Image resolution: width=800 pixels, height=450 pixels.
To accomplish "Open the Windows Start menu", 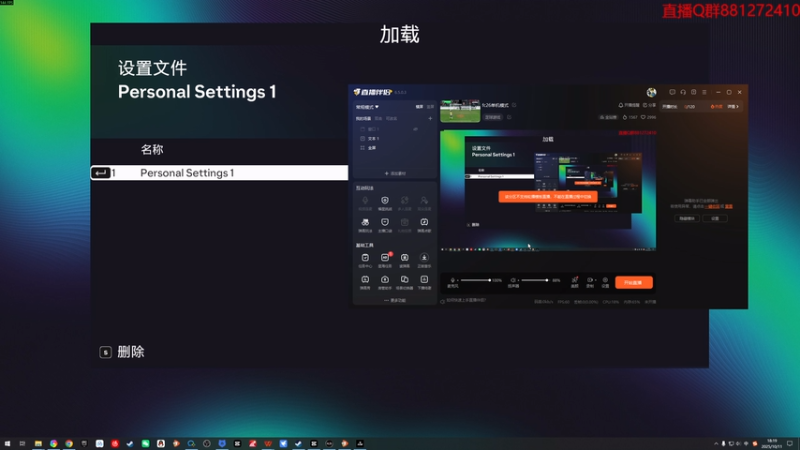I will 7,444.
